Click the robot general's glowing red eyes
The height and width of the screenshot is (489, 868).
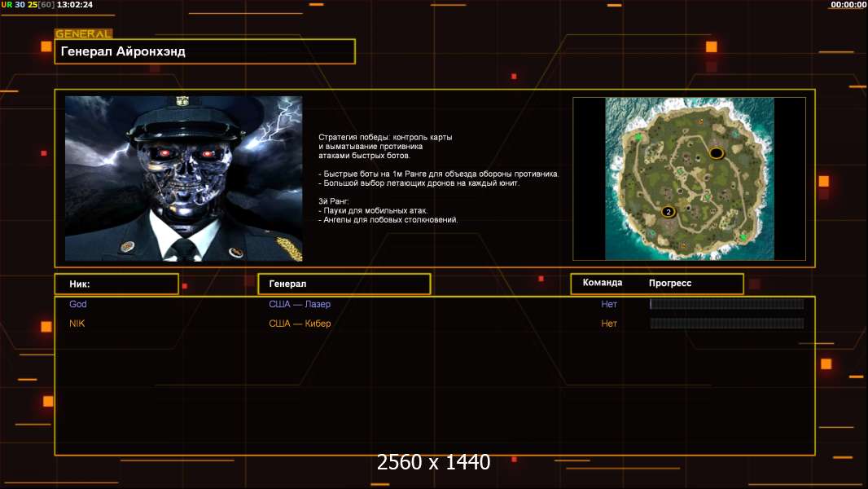coord(185,153)
